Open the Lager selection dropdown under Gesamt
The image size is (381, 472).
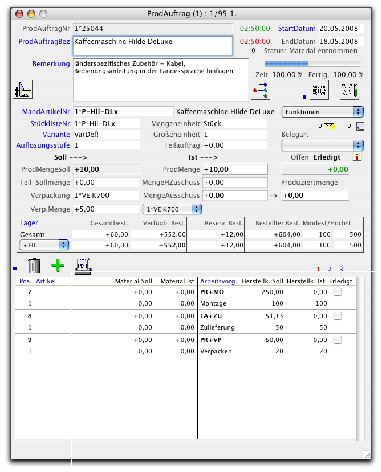click(44, 245)
